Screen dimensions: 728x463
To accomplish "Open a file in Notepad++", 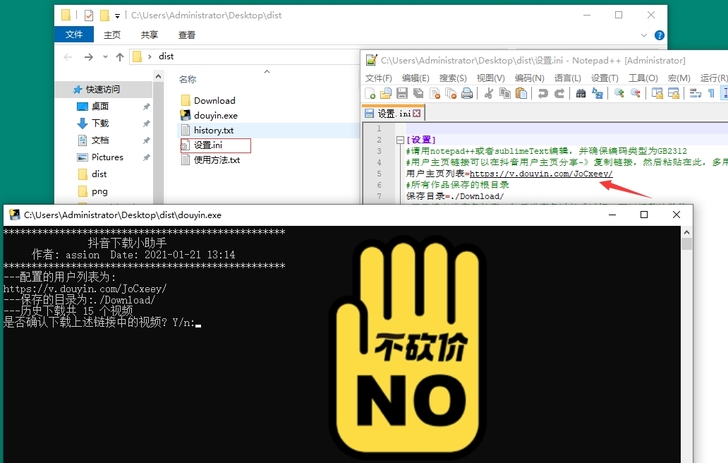I will (x=386, y=93).
